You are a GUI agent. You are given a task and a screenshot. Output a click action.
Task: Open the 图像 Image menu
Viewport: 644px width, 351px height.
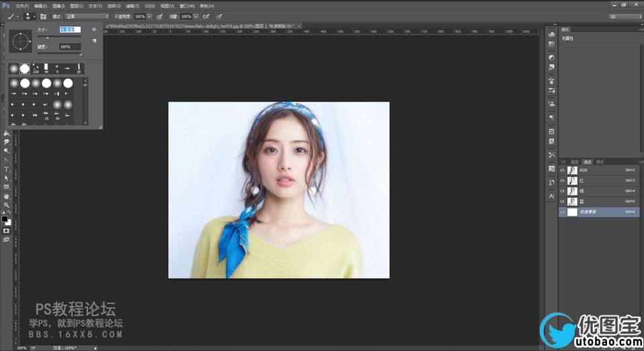point(58,6)
